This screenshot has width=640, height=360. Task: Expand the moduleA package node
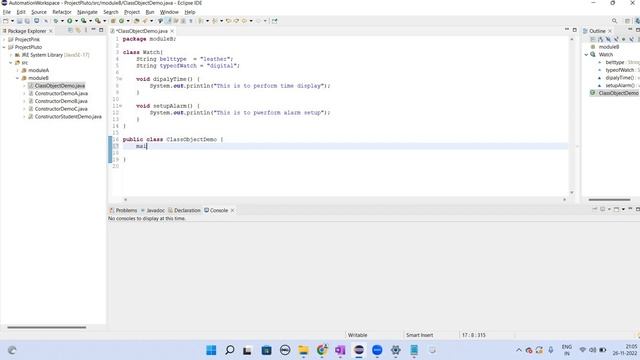(x=18, y=71)
